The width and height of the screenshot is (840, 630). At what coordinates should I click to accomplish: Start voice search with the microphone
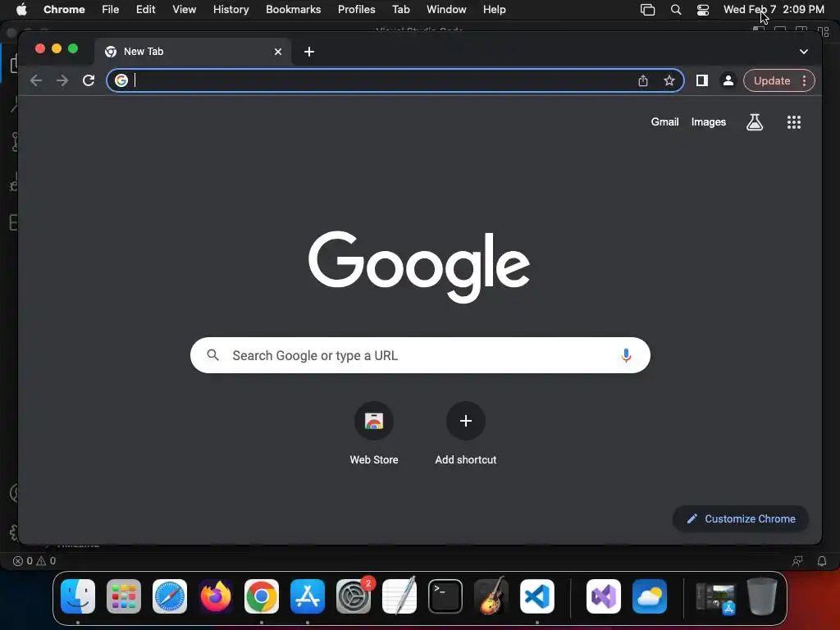coord(626,355)
